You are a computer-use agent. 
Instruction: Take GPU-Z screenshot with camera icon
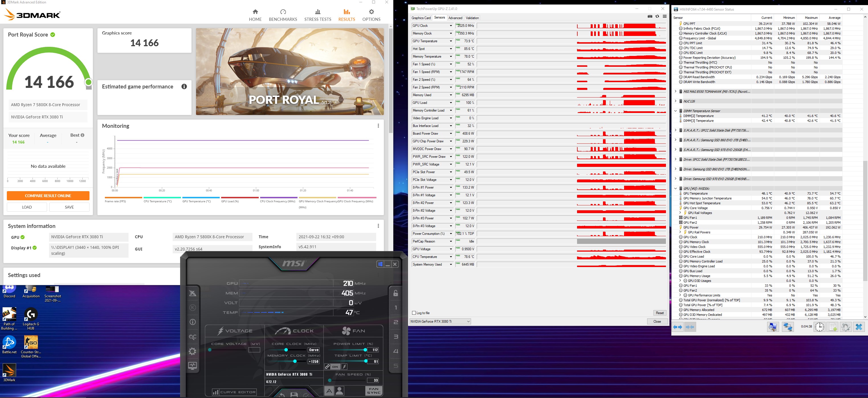coord(650,17)
